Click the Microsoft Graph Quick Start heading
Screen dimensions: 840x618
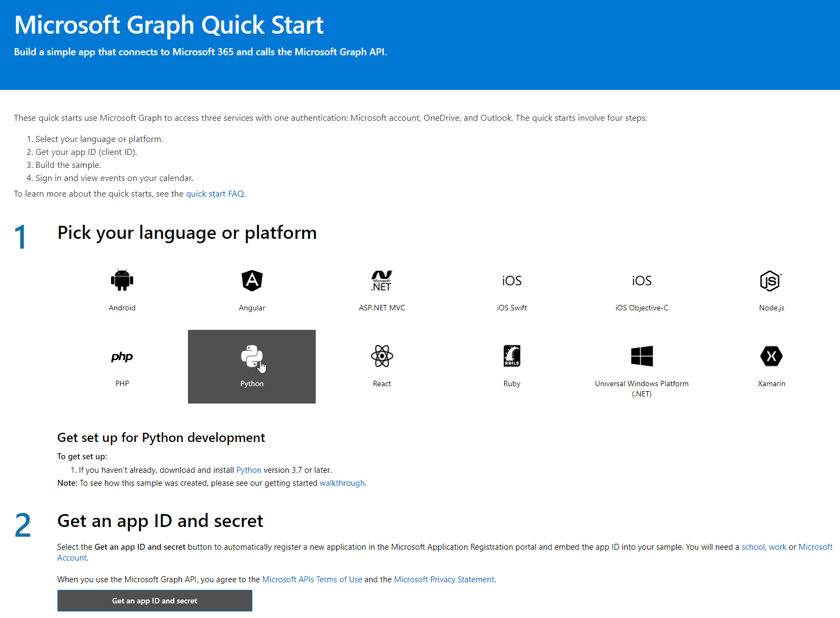click(x=169, y=25)
